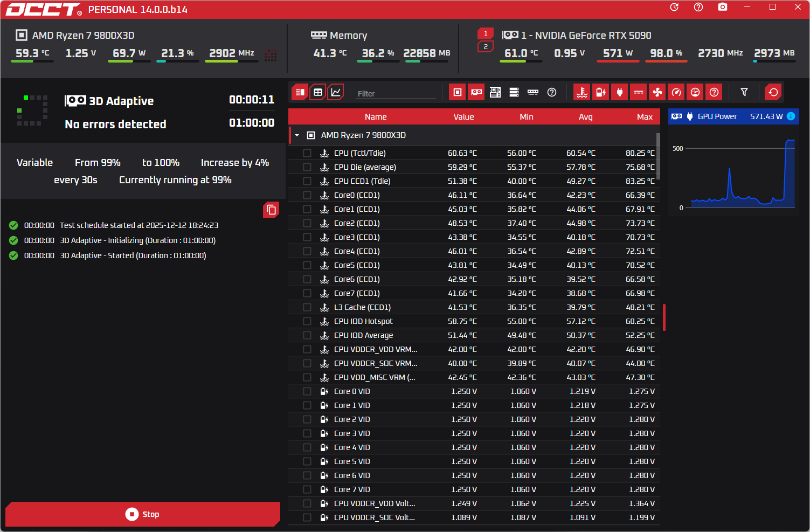Sort the table by Min column
Screen dimensions: 810x532
pos(527,117)
